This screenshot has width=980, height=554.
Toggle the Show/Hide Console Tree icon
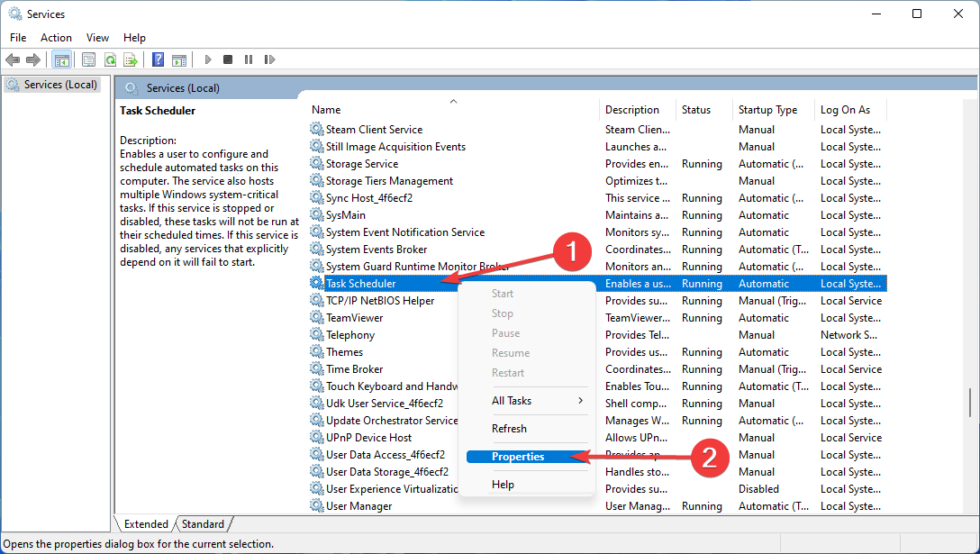tap(61, 59)
